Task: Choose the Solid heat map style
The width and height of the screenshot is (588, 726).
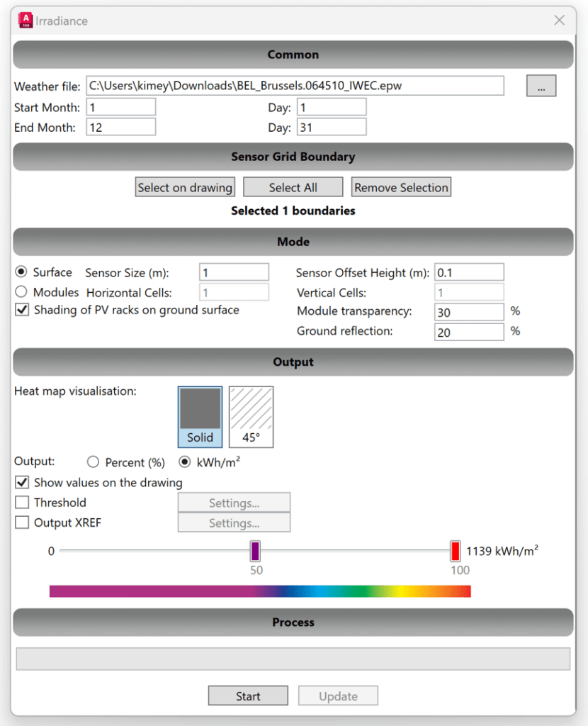Action: point(200,417)
